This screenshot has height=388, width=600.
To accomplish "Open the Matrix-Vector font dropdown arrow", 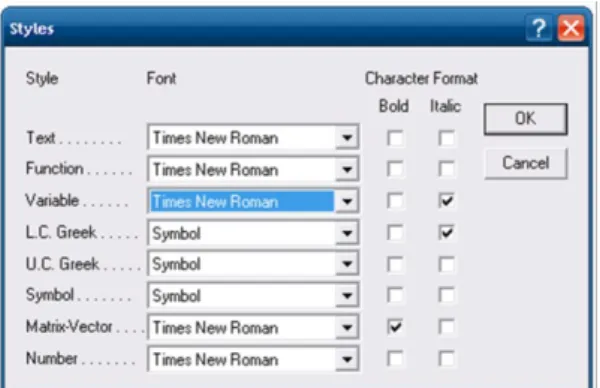I will click(x=347, y=327).
